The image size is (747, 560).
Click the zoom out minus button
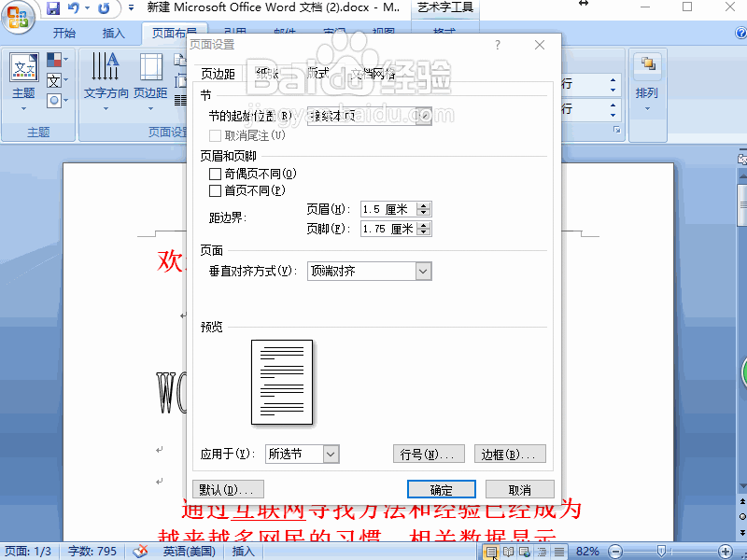click(x=615, y=552)
